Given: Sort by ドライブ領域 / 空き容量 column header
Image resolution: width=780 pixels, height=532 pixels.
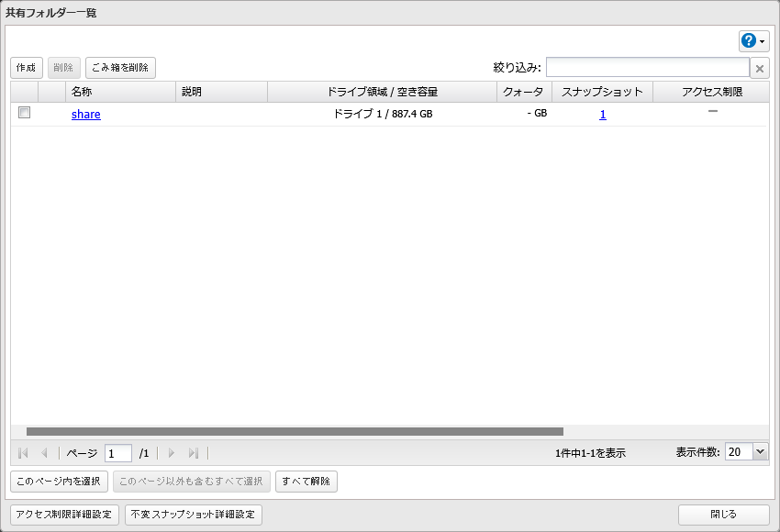Looking at the screenshot, I should coord(382,92).
